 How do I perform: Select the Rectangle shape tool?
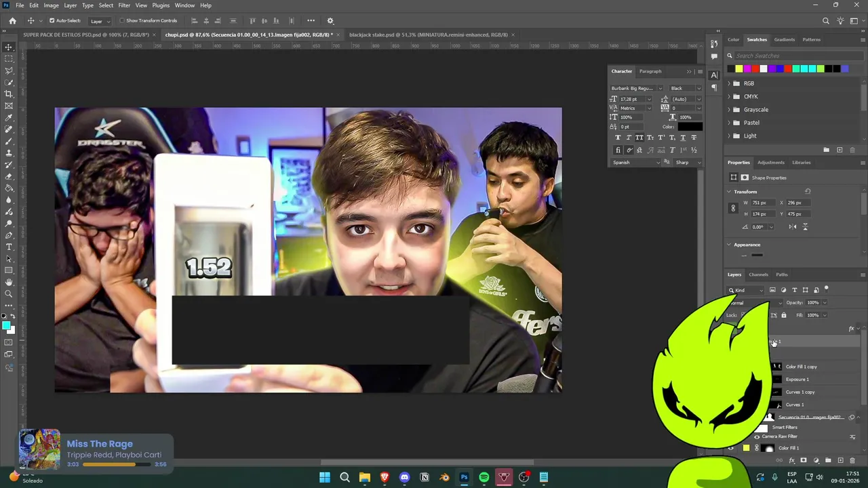tap(9, 270)
